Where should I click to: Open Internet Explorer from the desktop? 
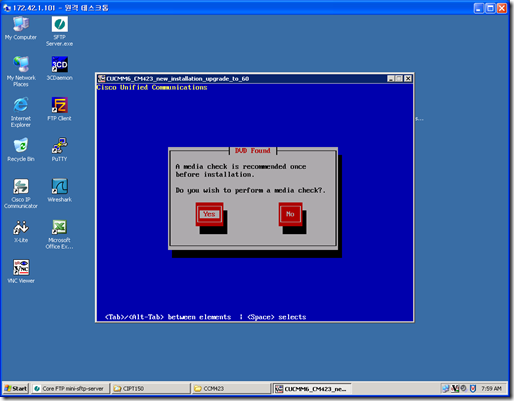coord(21,112)
